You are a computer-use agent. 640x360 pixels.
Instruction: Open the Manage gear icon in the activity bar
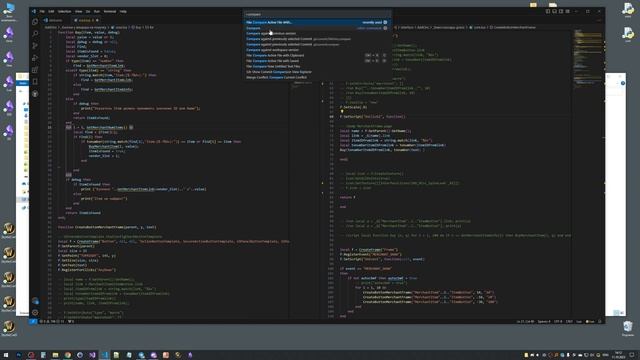pyautogui.click(x=35, y=312)
